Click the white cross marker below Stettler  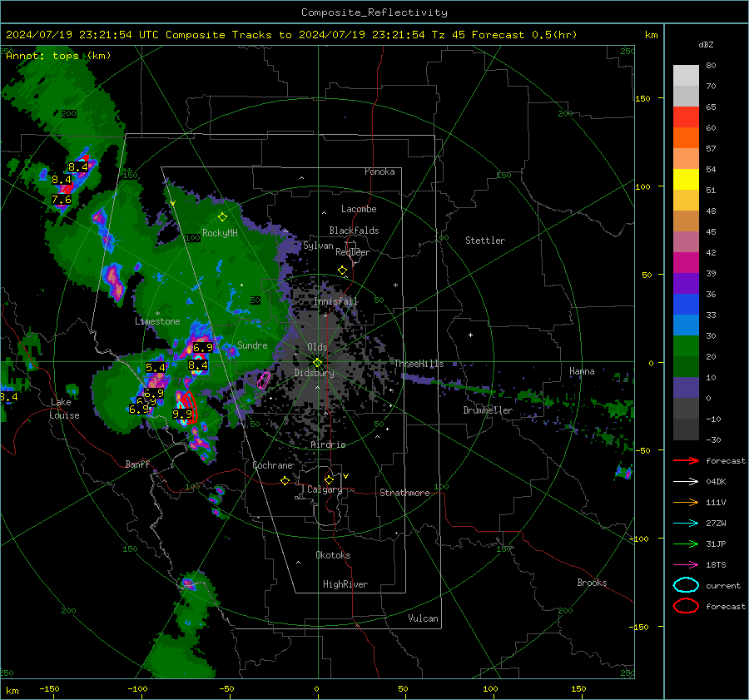pos(470,335)
